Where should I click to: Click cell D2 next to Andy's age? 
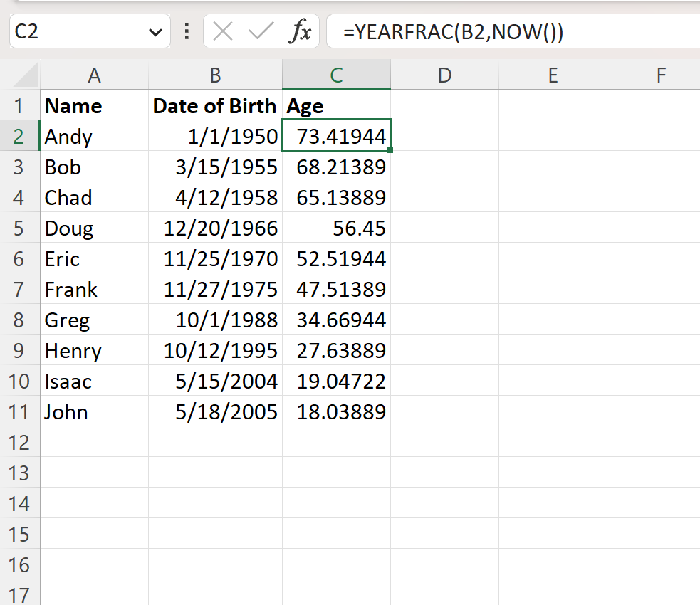(444, 136)
